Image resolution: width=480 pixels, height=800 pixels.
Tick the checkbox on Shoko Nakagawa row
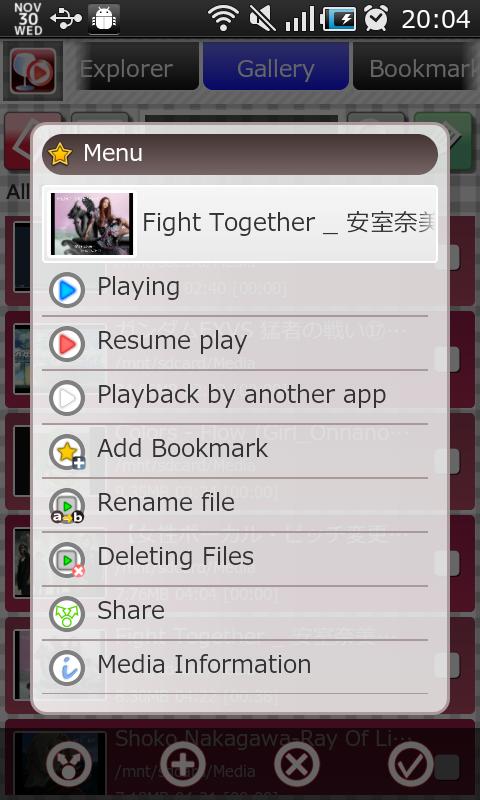coord(447,768)
